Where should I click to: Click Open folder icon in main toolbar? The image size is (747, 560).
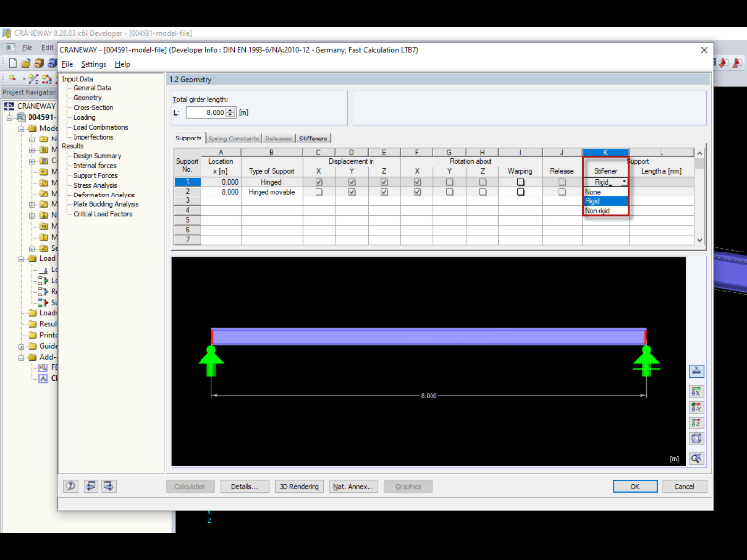(26, 63)
